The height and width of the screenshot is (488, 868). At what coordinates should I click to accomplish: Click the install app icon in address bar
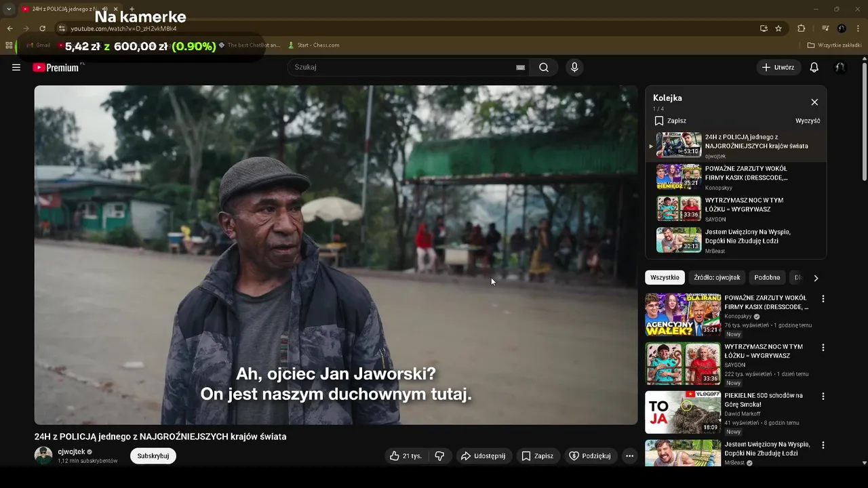point(764,28)
